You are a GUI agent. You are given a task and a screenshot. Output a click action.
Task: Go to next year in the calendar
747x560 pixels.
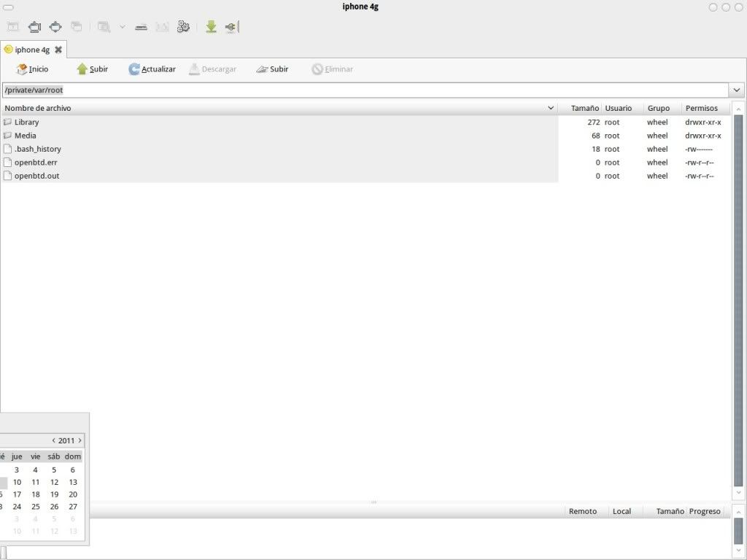click(x=80, y=440)
